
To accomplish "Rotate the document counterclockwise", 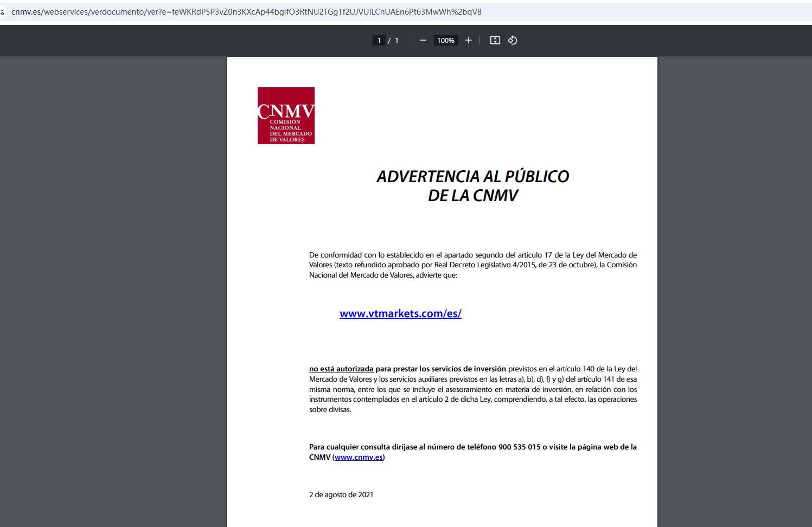I will 513,40.
